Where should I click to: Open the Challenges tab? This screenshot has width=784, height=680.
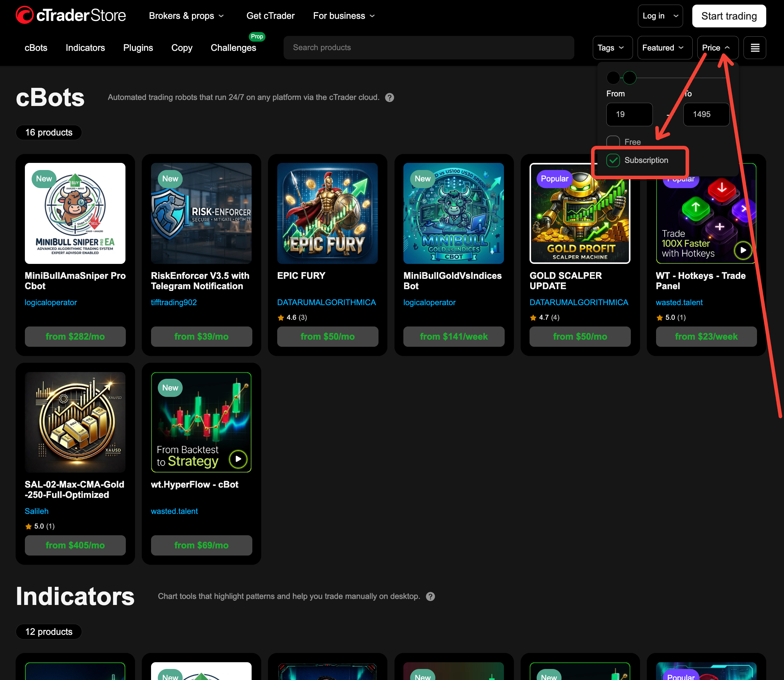point(233,48)
